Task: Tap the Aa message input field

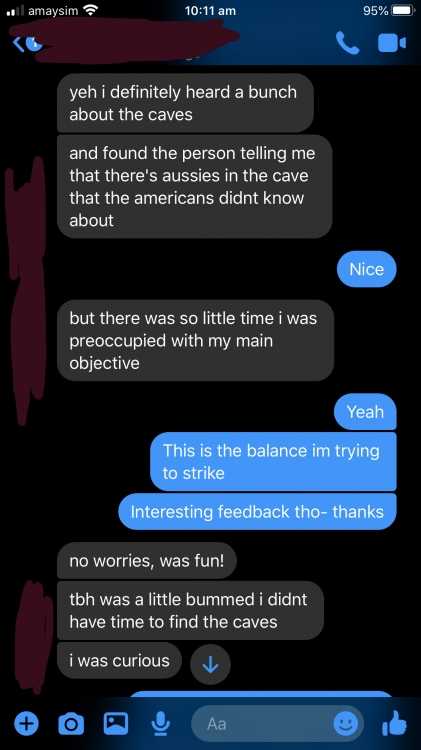Action: 277,723
